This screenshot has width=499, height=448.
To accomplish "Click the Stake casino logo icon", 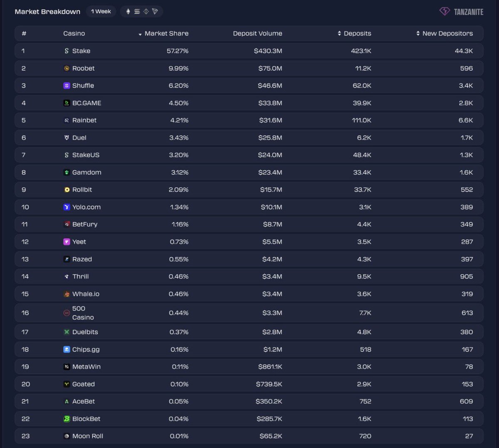I will click(67, 51).
